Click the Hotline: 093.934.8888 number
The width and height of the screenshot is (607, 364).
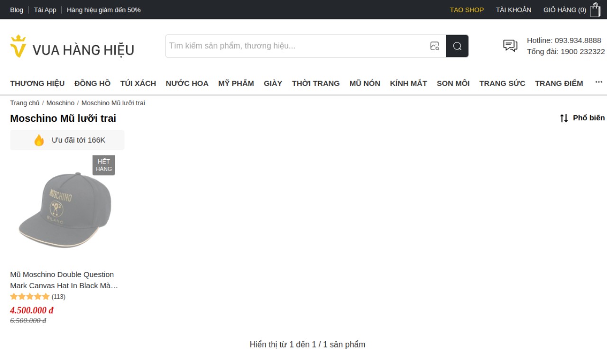(564, 40)
